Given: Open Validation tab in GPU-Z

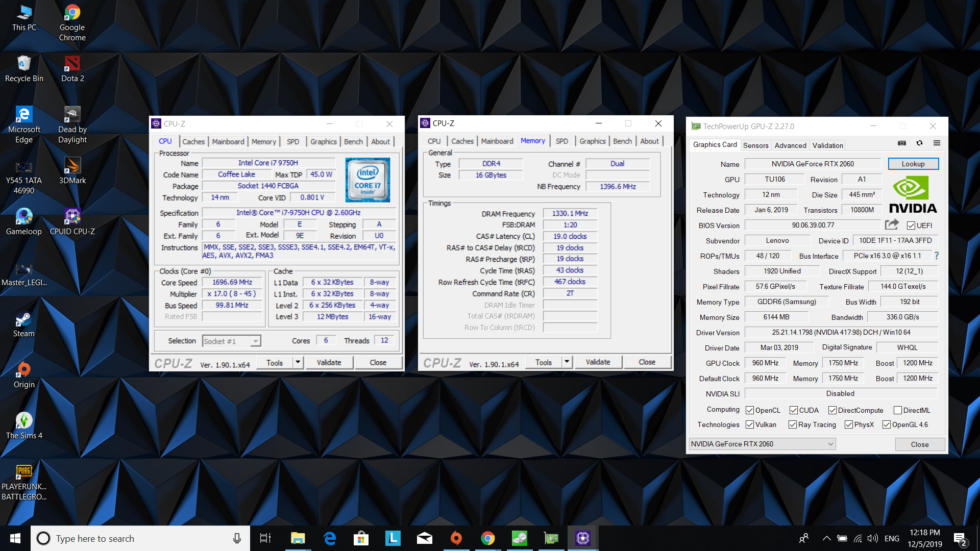Looking at the screenshot, I should (827, 145).
